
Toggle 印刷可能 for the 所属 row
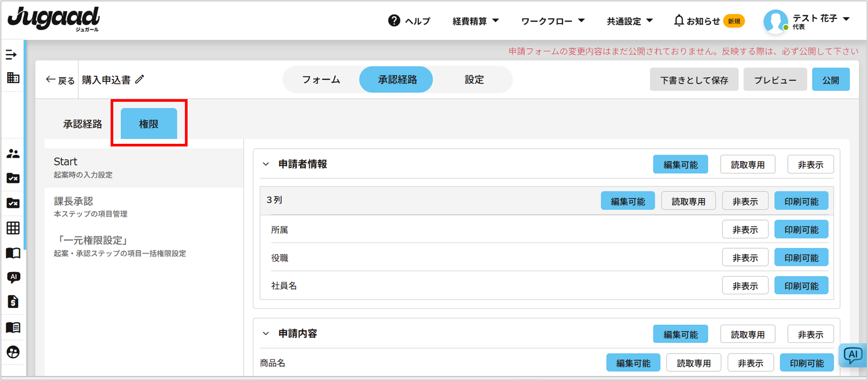pyautogui.click(x=801, y=230)
